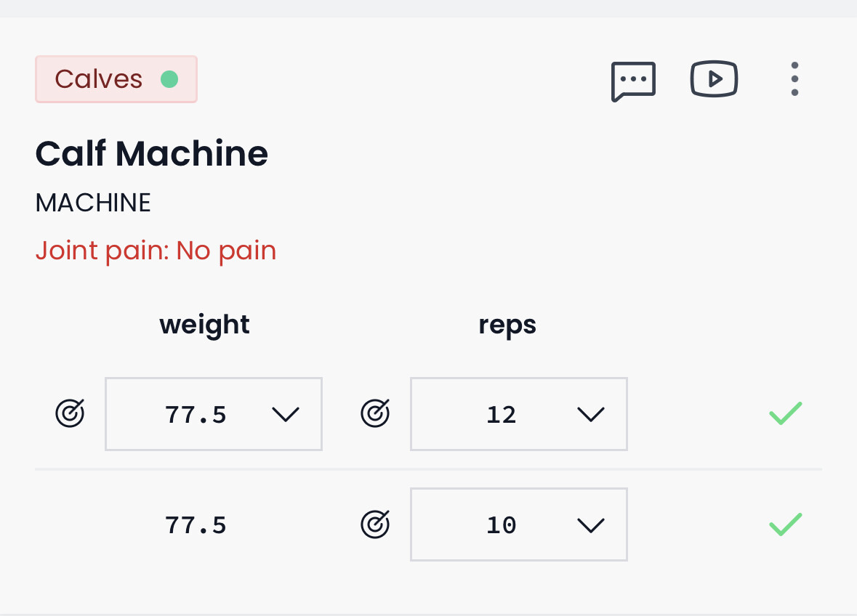Click the green dot in Calves tag
857x616 pixels.
pos(169,79)
